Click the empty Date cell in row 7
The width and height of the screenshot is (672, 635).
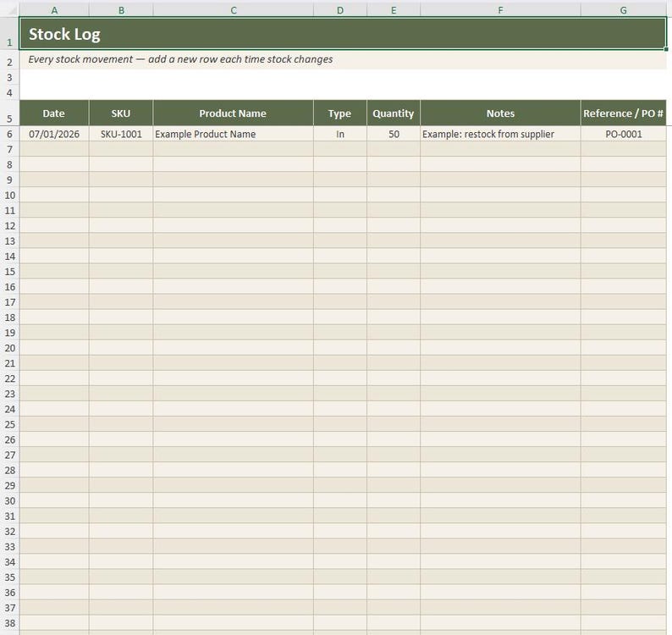point(54,149)
